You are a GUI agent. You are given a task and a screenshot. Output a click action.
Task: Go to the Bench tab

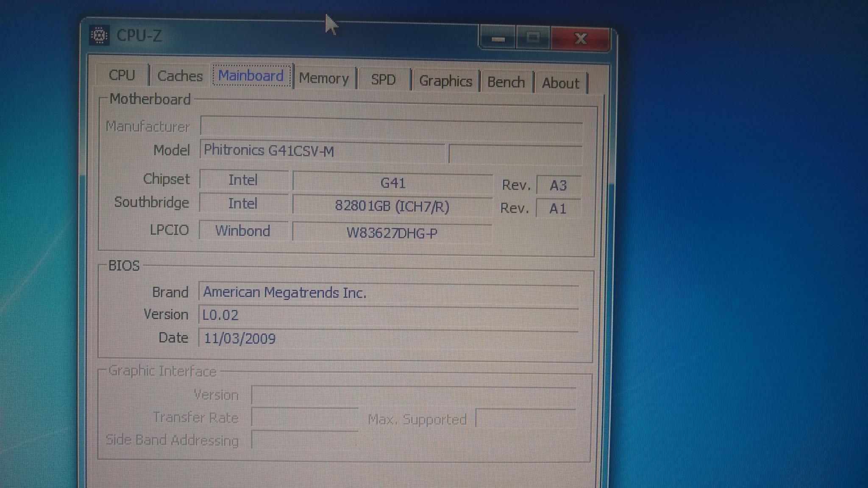click(506, 82)
